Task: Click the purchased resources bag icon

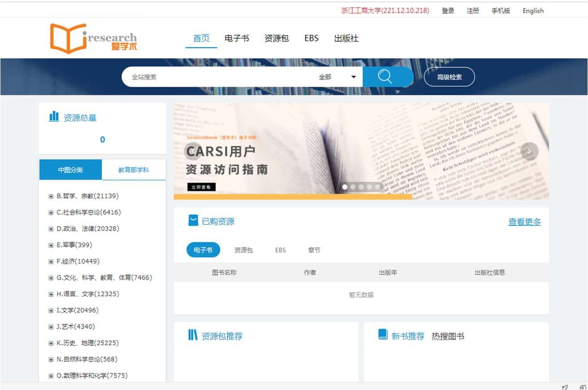Action: point(193,220)
